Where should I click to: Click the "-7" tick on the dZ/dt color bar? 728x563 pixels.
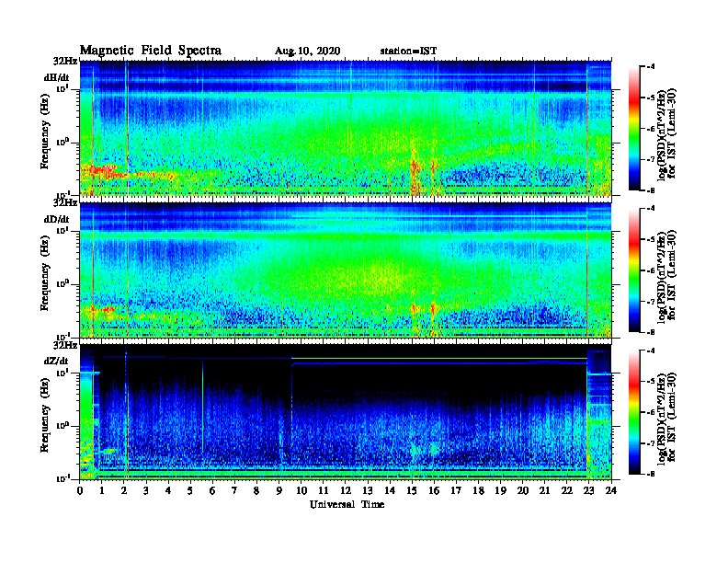[651, 443]
